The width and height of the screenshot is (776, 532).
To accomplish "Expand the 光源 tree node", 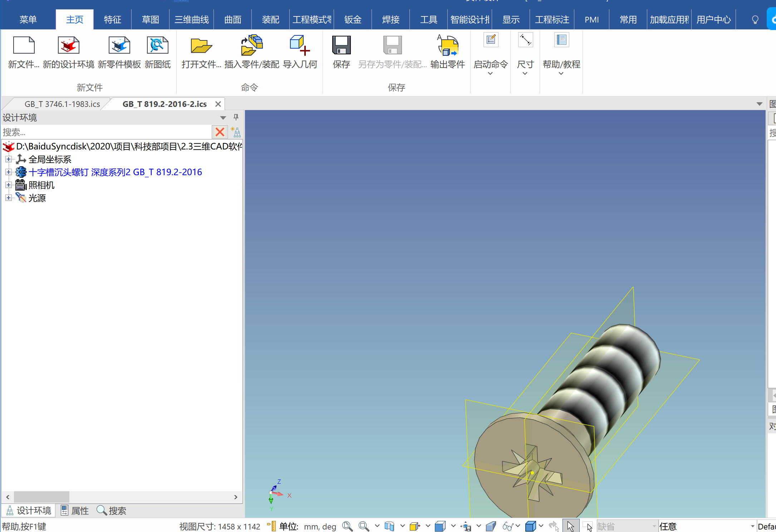I will (x=9, y=198).
